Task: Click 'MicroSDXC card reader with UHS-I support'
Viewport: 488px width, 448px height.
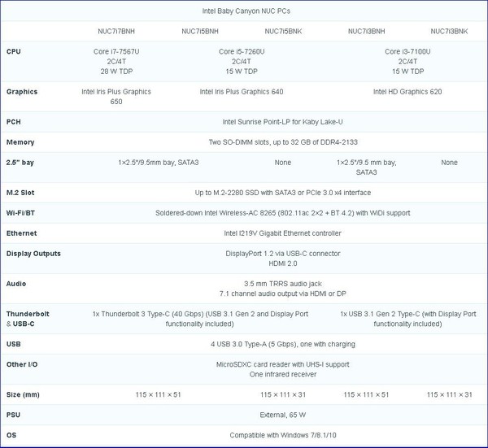Action: tap(283, 364)
